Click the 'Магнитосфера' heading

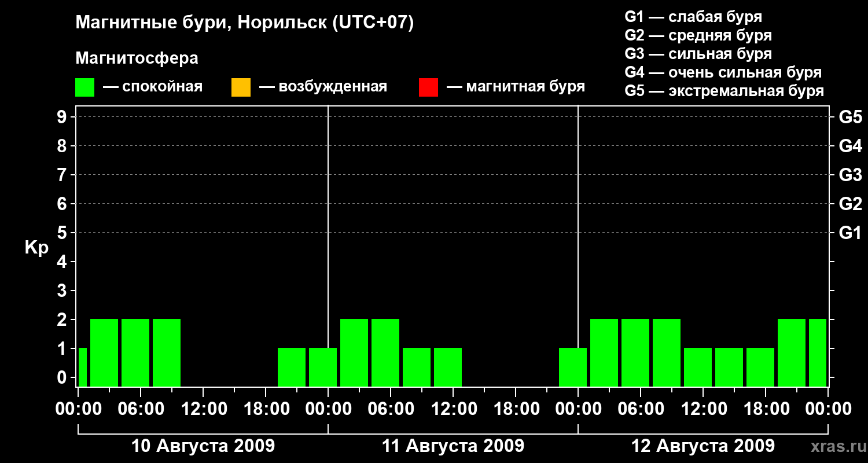137,58
